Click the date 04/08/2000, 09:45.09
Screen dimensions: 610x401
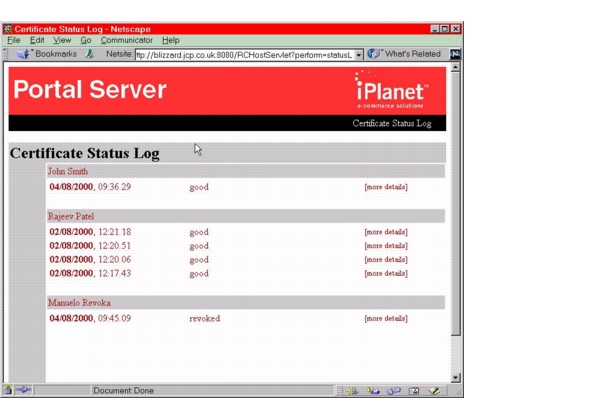pos(90,319)
